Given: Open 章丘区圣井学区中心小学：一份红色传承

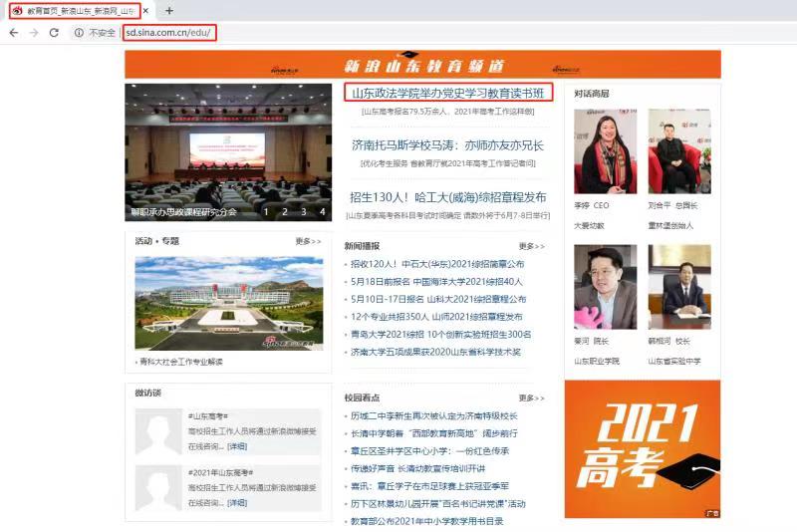Looking at the screenshot, I should 430,451.
